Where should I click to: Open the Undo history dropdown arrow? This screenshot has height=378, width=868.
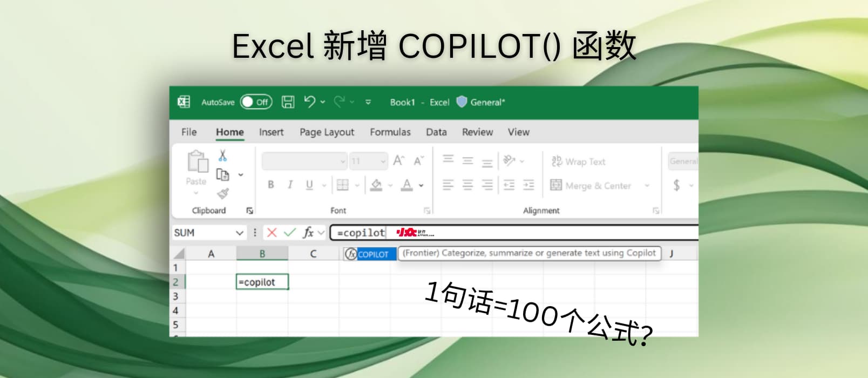pyautogui.click(x=323, y=102)
